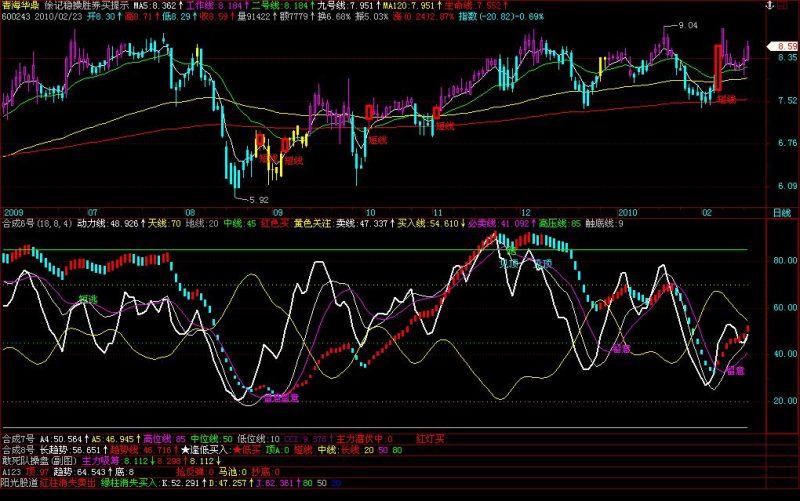The width and height of the screenshot is (800, 501).
Task: Click the A123 indicator row title
Action: point(12,472)
